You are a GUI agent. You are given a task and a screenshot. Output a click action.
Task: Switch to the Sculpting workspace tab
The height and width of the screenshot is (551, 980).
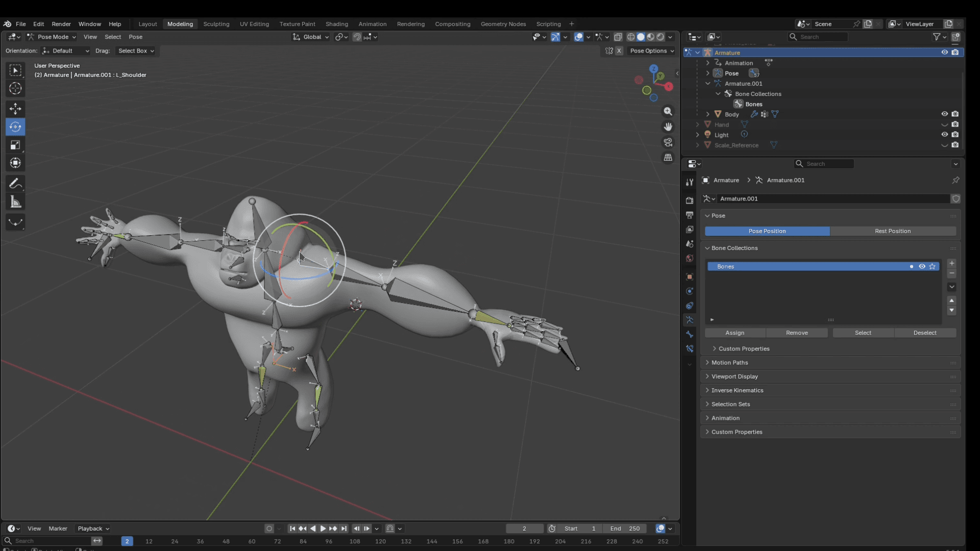pos(216,24)
